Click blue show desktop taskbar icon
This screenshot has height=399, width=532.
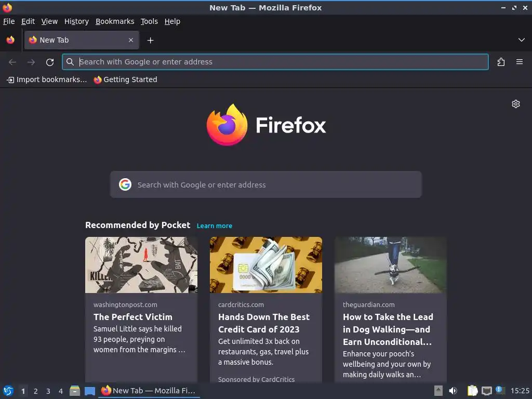click(89, 391)
